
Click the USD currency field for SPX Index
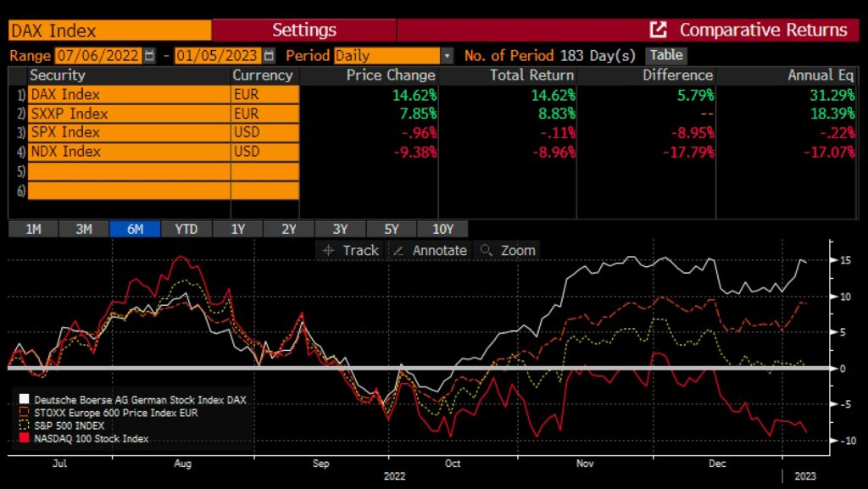tap(265, 132)
